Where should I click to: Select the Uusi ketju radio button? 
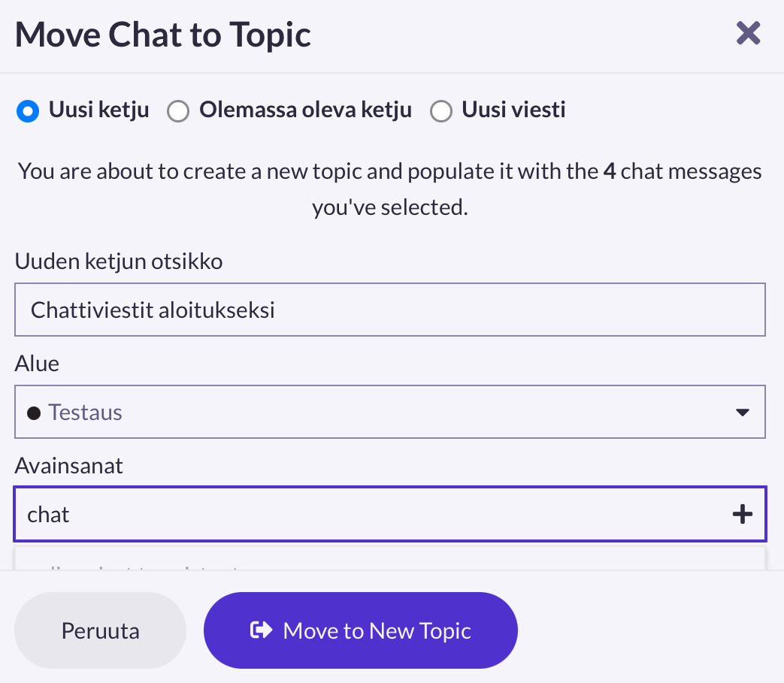(27, 111)
